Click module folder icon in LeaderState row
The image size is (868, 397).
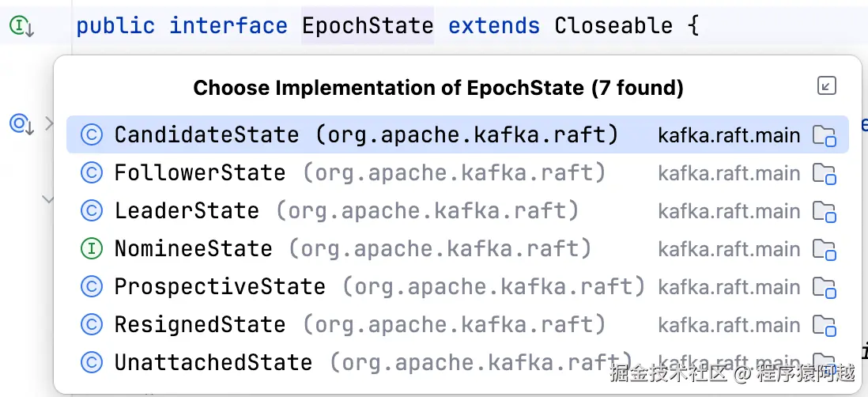coord(825,211)
